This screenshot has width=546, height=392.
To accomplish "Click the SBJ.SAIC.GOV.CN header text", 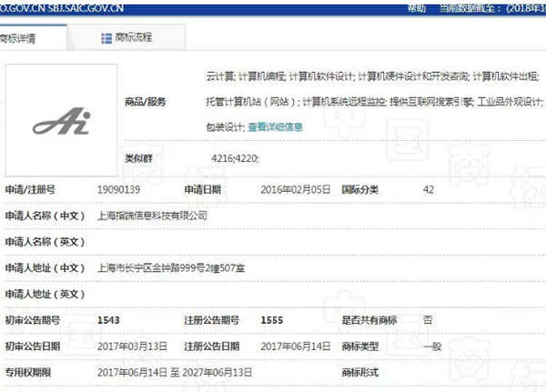I will (x=91, y=6).
